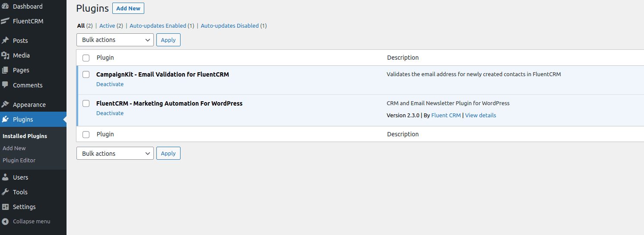This screenshot has height=235, width=644.
Task: Open Installed Plugins submenu item
Action: point(25,136)
